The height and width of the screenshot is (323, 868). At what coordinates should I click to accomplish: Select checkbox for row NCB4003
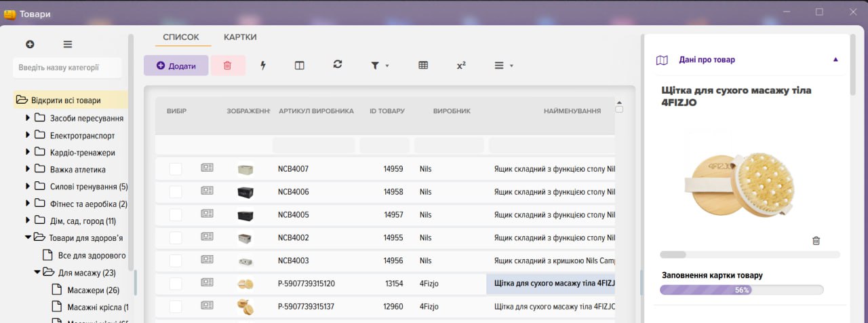pos(176,261)
